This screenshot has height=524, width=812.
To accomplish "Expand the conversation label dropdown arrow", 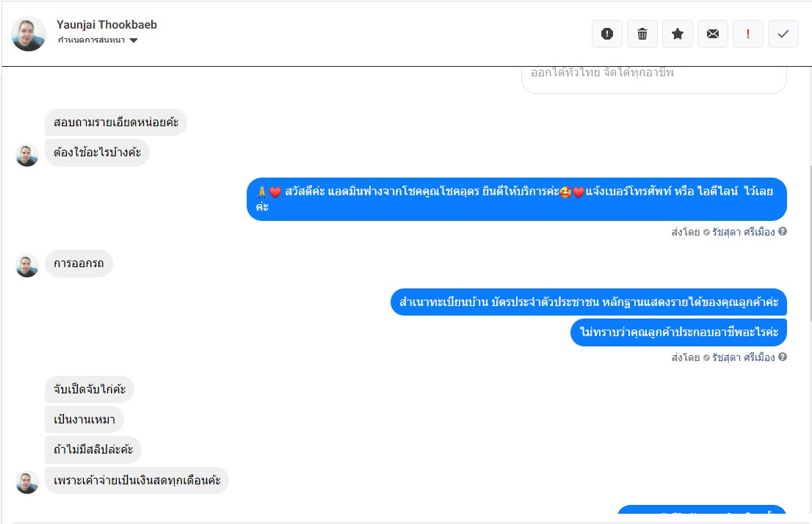I will (x=134, y=40).
